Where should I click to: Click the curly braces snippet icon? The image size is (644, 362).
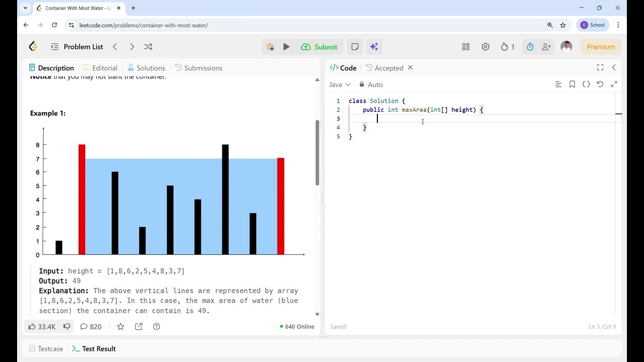pos(586,84)
